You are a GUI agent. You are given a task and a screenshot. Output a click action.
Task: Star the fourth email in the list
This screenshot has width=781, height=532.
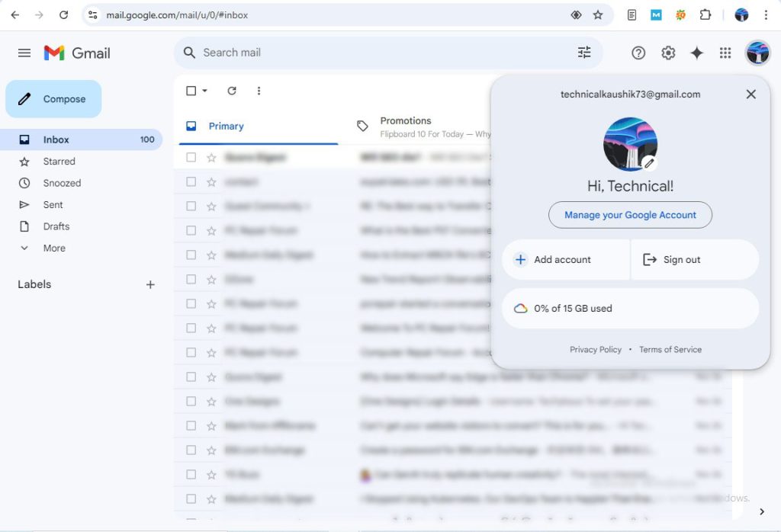(211, 231)
